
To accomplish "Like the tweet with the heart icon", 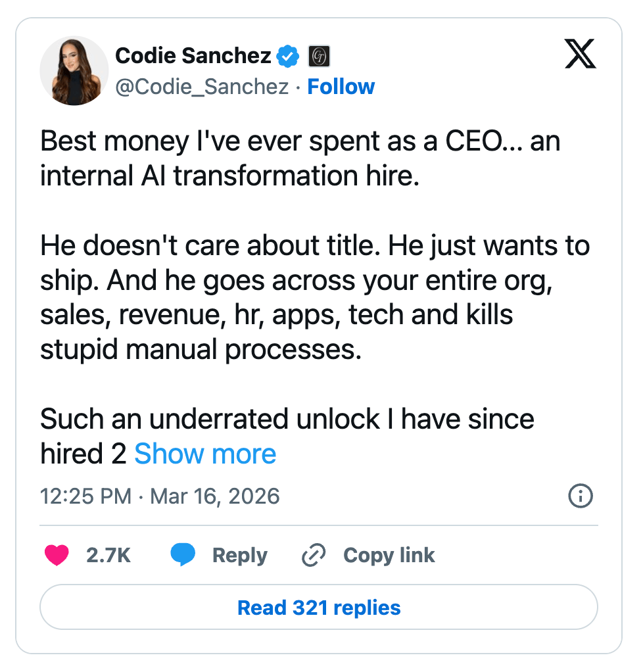I will (x=57, y=556).
